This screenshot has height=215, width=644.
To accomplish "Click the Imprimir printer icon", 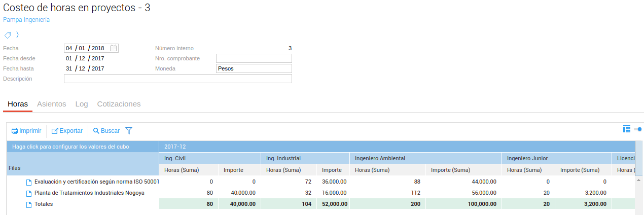I will pyautogui.click(x=15, y=131).
